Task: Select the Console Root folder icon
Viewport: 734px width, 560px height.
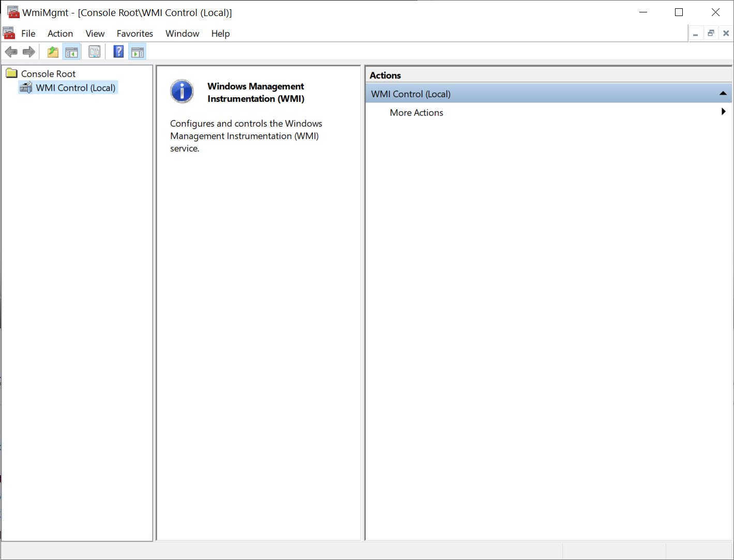Action: [x=11, y=73]
